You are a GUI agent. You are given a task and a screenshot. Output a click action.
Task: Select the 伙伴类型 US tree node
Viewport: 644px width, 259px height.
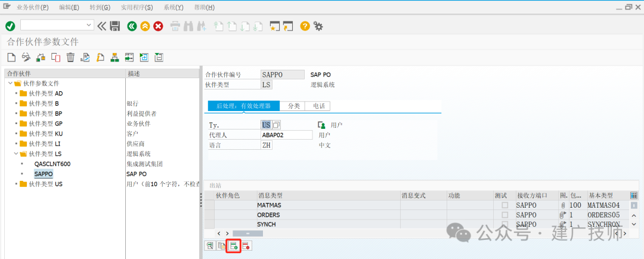[46, 184]
